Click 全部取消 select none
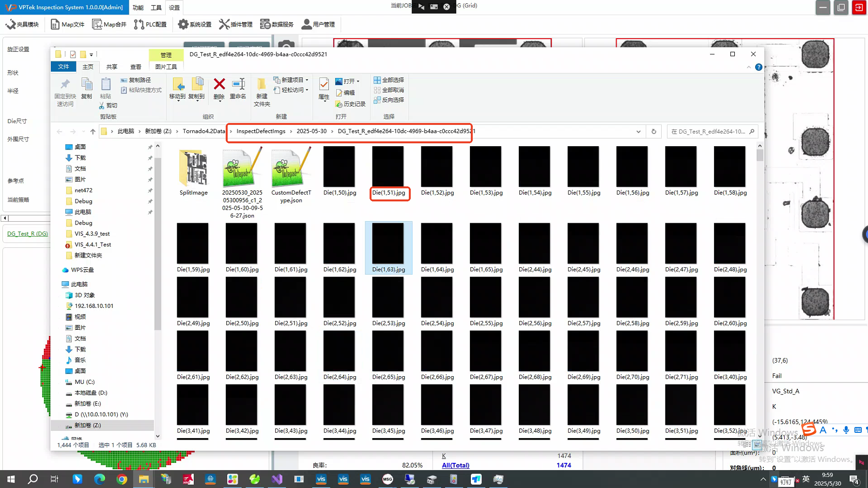 point(388,90)
